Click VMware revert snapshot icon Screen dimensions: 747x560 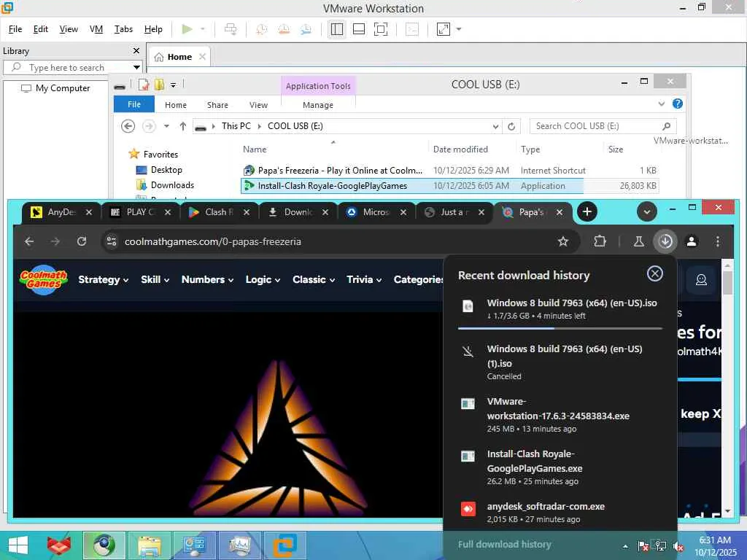point(284,29)
